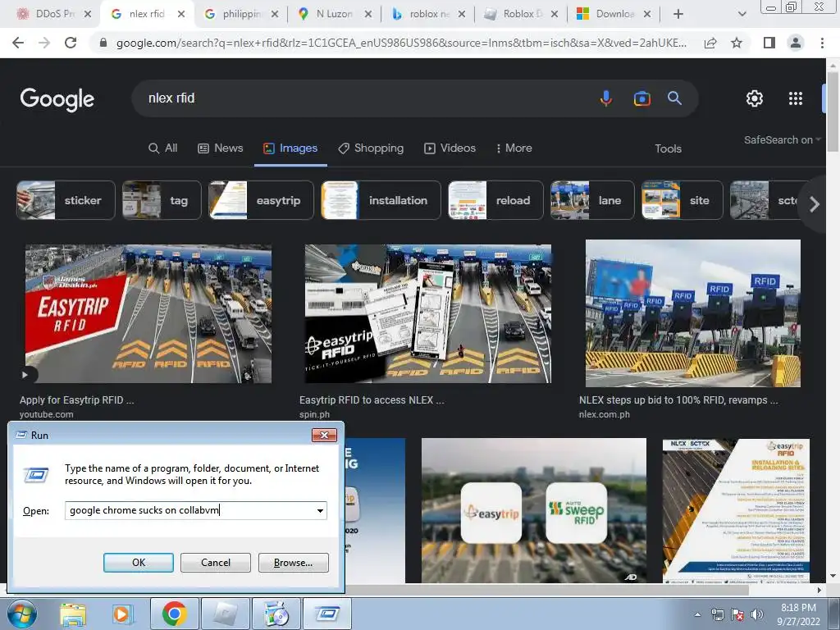Show more filter chips with the right arrow

[815, 204]
